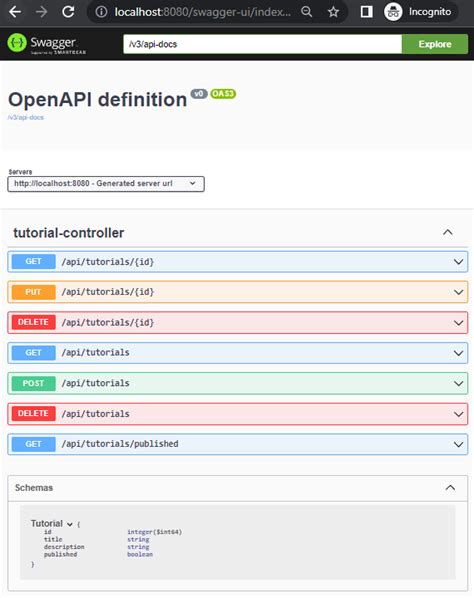Open the side panel icon
Image resolution: width=474 pixels, height=598 pixels.
point(366,12)
